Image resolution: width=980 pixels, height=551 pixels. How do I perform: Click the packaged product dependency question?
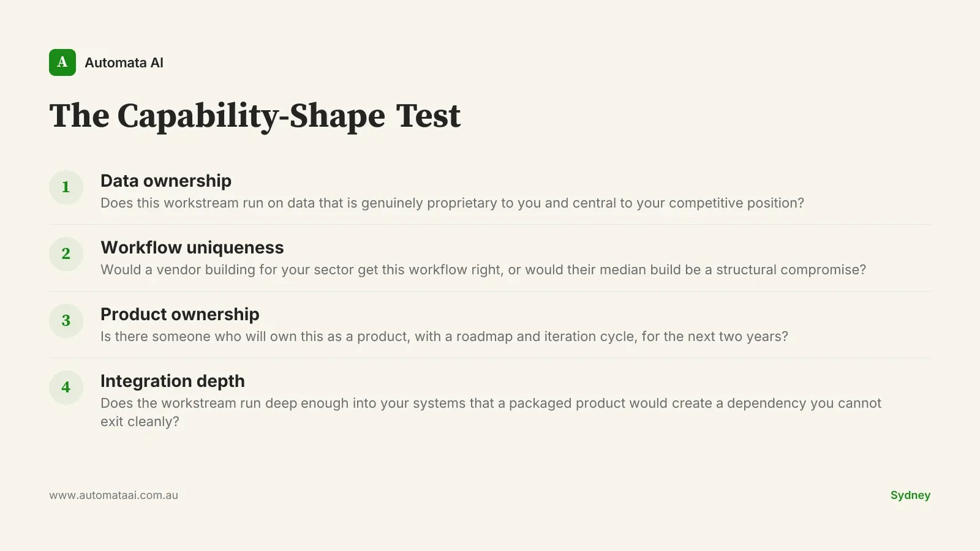tap(491, 412)
